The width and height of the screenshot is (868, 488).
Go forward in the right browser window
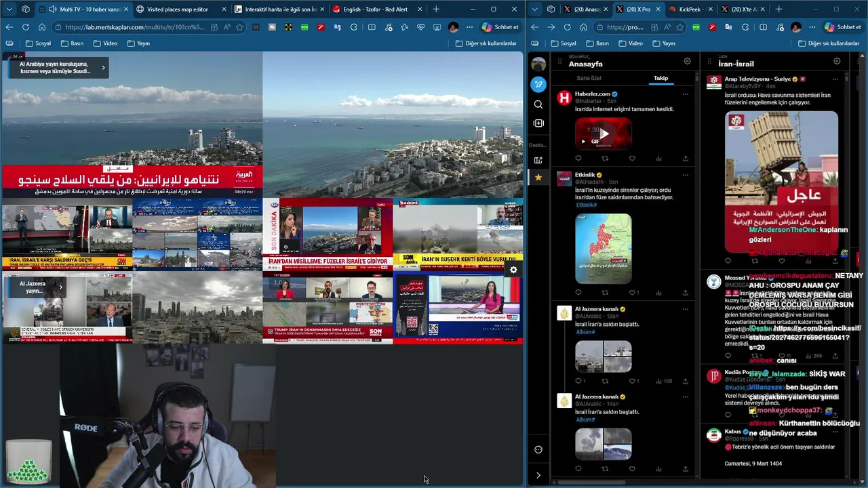point(551,27)
